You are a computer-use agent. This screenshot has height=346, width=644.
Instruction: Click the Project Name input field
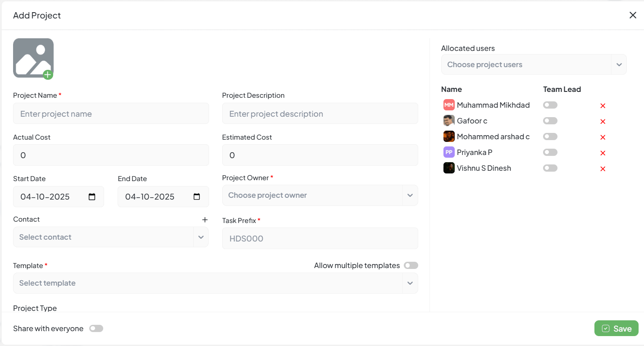click(111, 114)
